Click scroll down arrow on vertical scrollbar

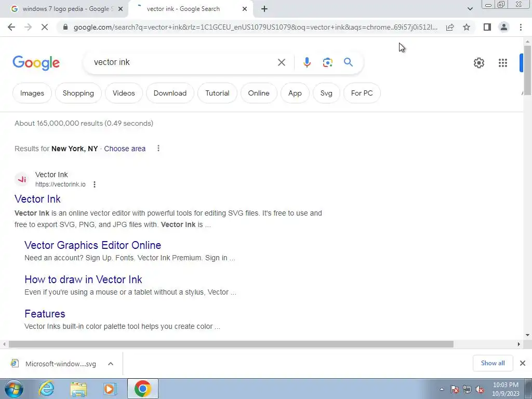pos(527,335)
